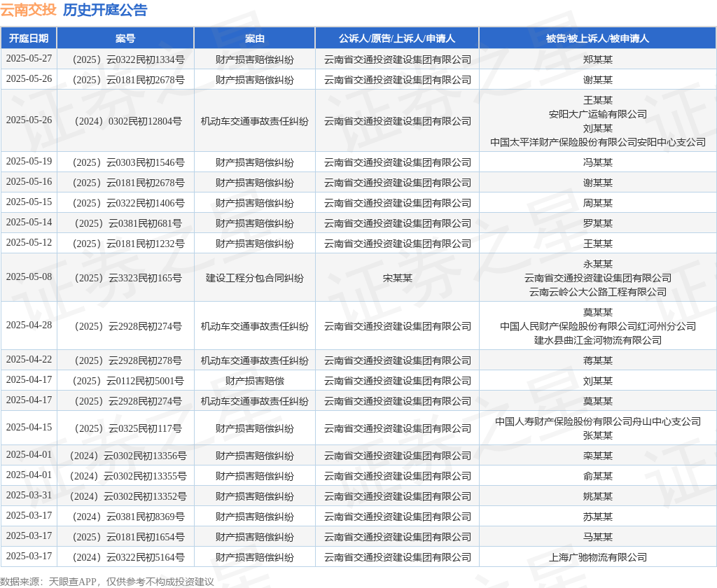This screenshot has height=588, width=717.
Task: Click plaintiff 宋某某
Action: pyautogui.click(x=398, y=278)
